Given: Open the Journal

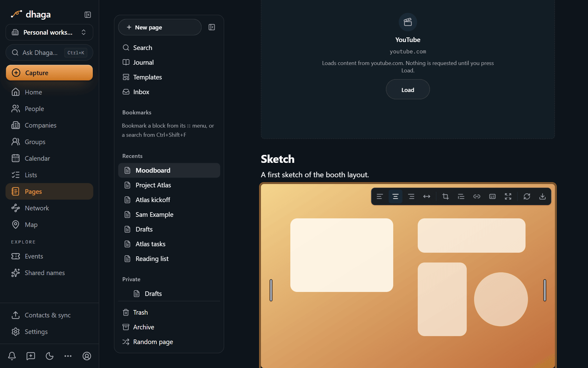Looking at the screenshot, I should click(x=169, y=62).
